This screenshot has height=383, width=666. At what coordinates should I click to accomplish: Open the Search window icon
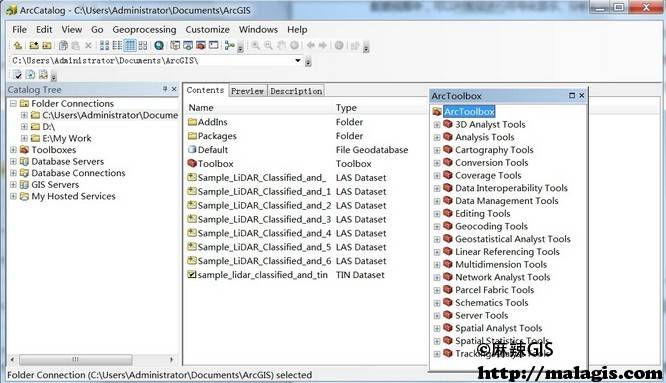(188, 45)
